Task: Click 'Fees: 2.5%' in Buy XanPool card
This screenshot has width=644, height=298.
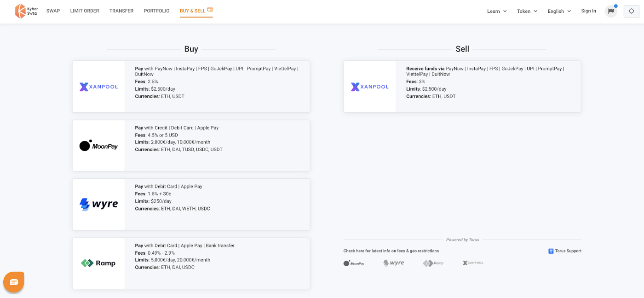Action: [146, 82]
